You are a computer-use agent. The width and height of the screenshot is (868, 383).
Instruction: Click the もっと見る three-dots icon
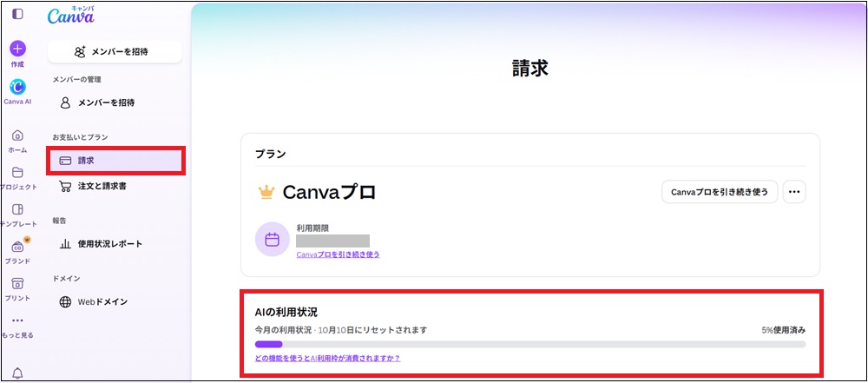(x=17, y=320)
